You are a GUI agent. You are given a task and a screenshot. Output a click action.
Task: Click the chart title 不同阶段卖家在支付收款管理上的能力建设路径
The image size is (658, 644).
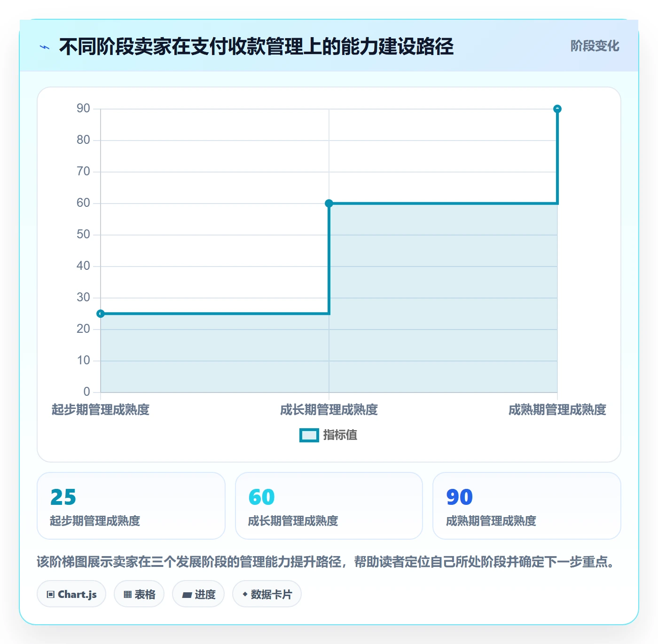(257, 47)
